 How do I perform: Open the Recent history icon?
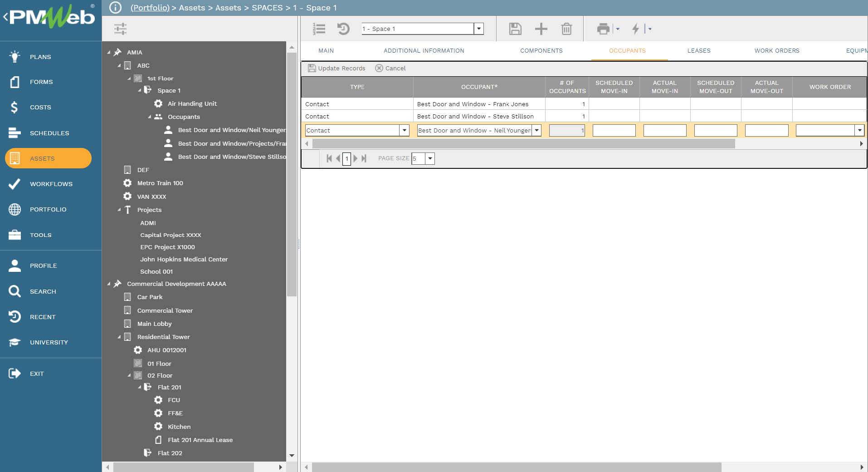coord(15,317)
